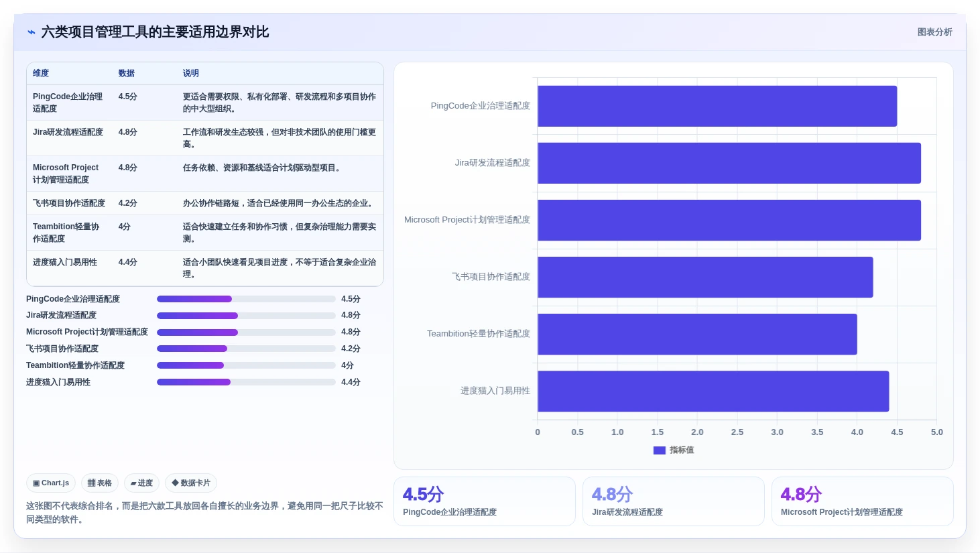The width and height of the screenshot is (980, 553).
Task: Click the Jira研发流程适配度 progress bar
Action: (246, 316)
